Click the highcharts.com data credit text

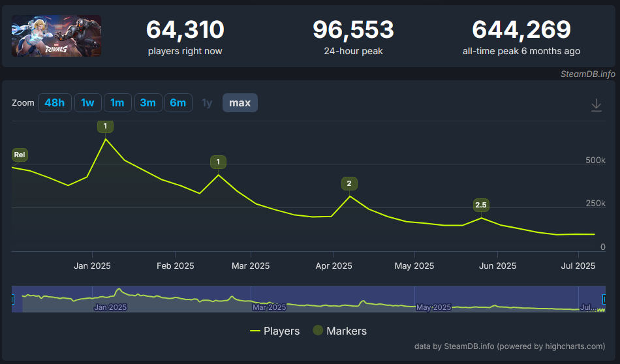point(510,346)
